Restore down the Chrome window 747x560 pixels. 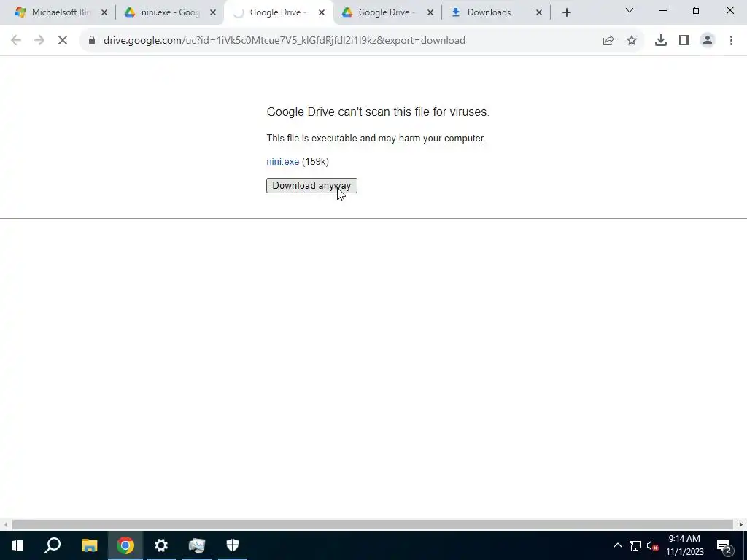pos(697,10)
